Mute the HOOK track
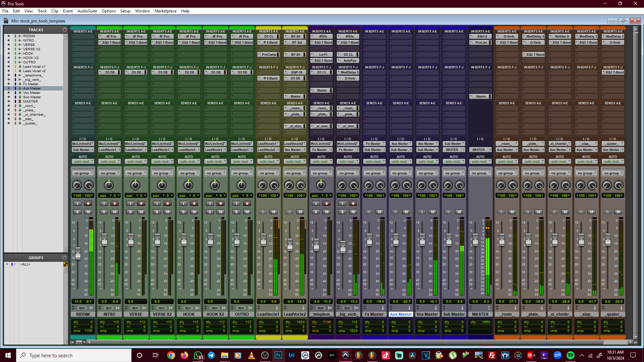Screen dimensions: 644x362 pos(194,212)
